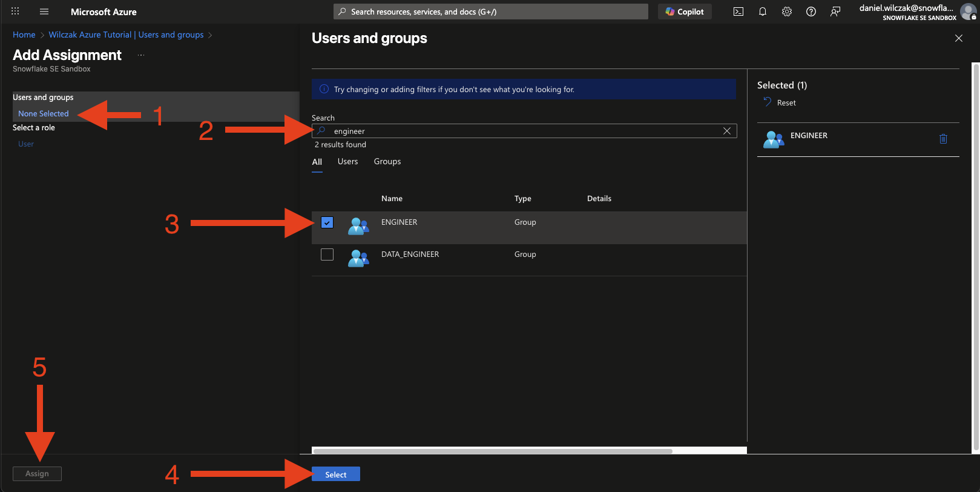Open Cloud Shell from the top bar

(738, 12)
